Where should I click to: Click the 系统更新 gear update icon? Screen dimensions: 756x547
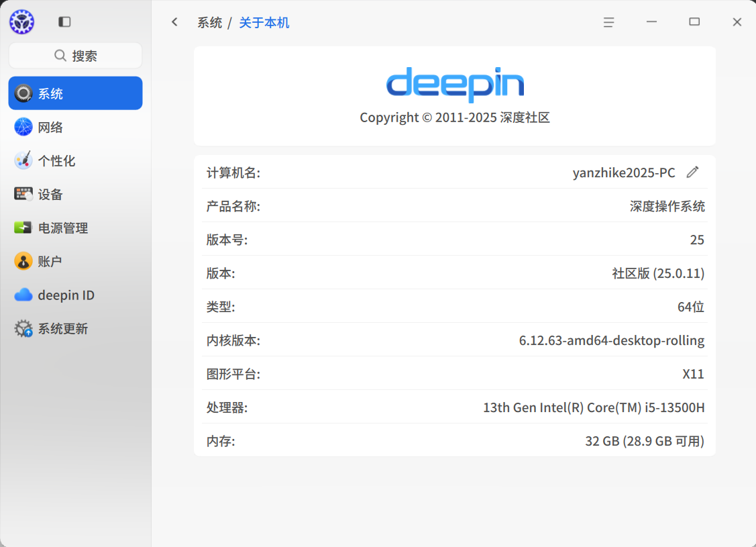[x=23, y=328]
